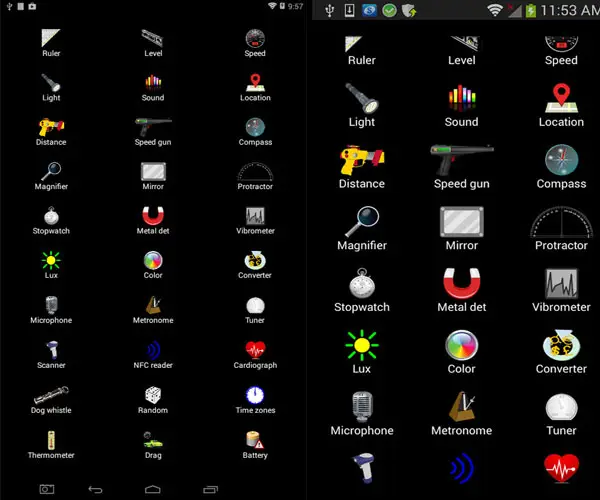600x500 pixels.
Task: Open Distance ray gun in left screen
Action: tap(51, 132)
